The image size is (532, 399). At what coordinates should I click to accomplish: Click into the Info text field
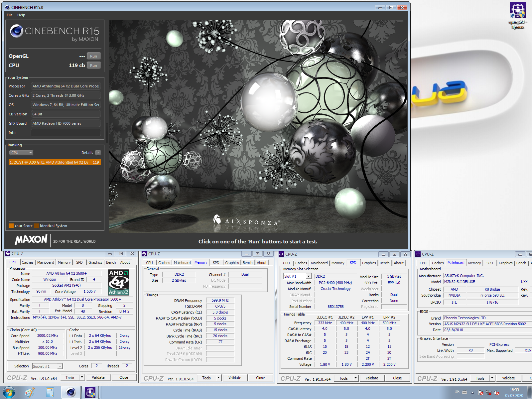tap(66, 133)
